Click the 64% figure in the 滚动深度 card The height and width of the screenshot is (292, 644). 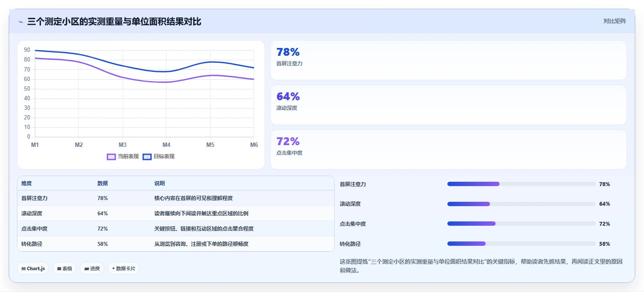(x=288, y=97)
